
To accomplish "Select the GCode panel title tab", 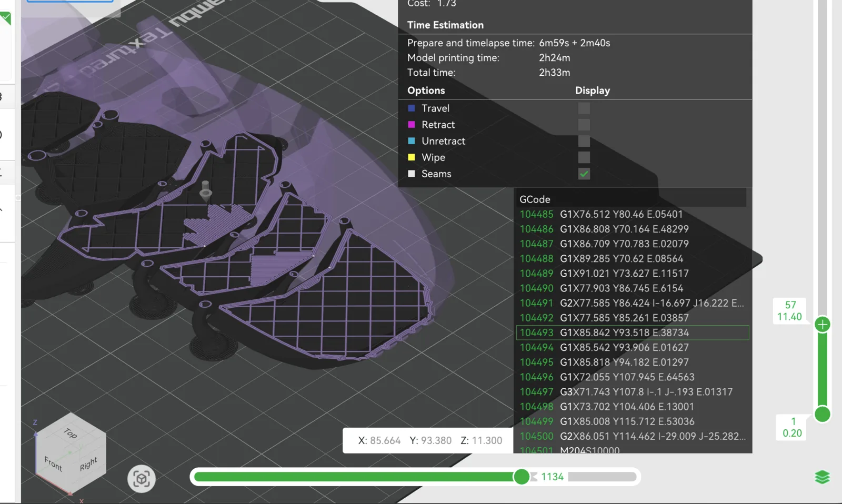I will click(535, 199).
